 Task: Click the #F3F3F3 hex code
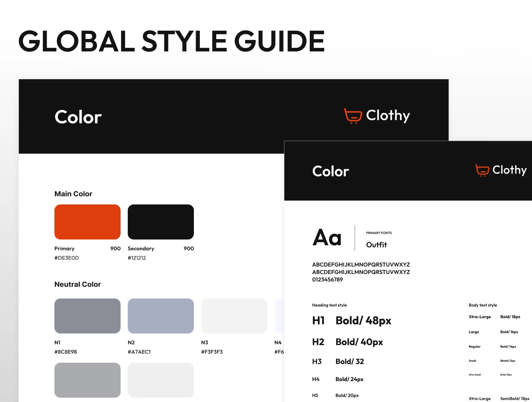212,352
